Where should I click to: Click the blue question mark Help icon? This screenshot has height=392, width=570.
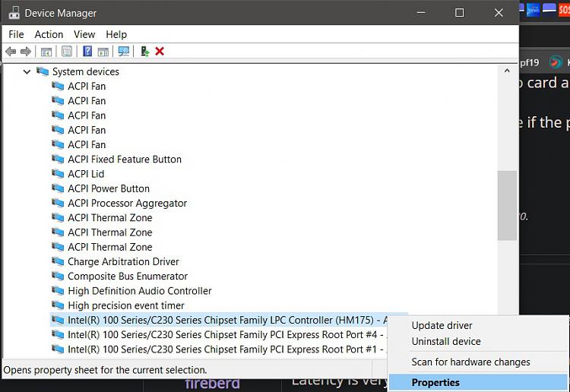tap(87, 51)
